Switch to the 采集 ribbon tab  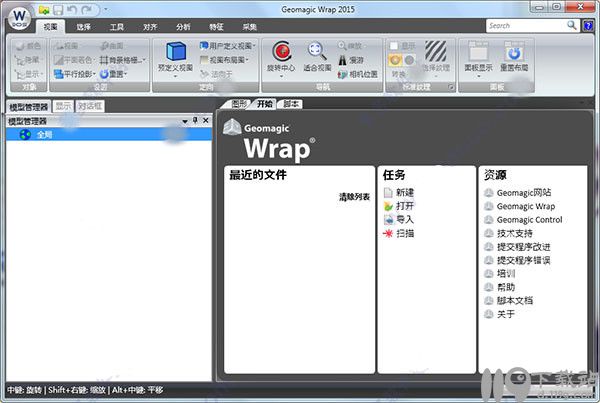point(249,27)
